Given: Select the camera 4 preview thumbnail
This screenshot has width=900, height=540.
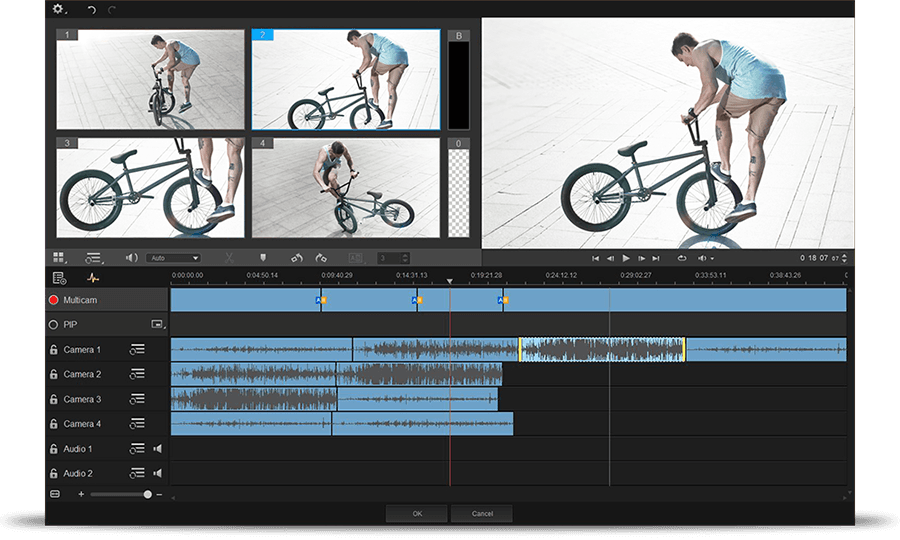Looking at the screenshot, I should (345, 187).
